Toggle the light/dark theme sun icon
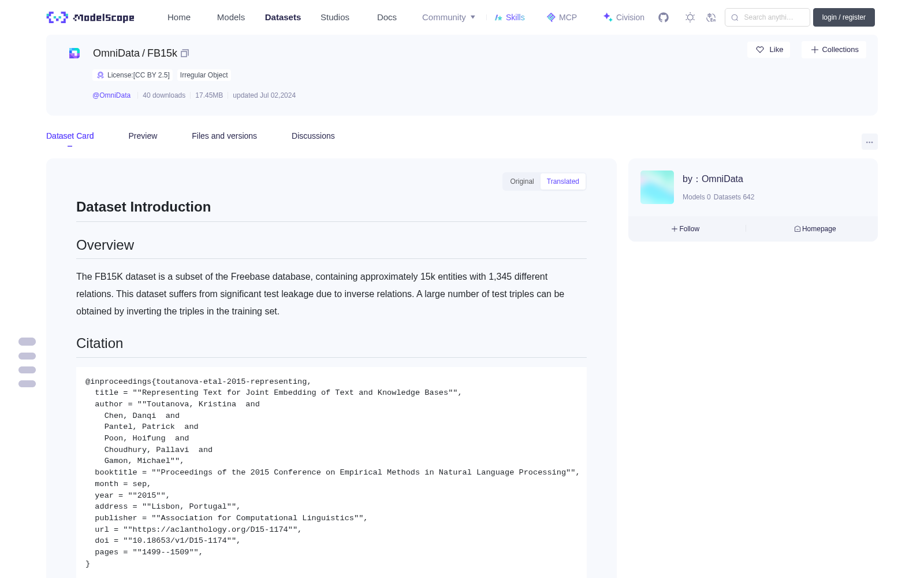Screen dimensions: 924x578 690,17
